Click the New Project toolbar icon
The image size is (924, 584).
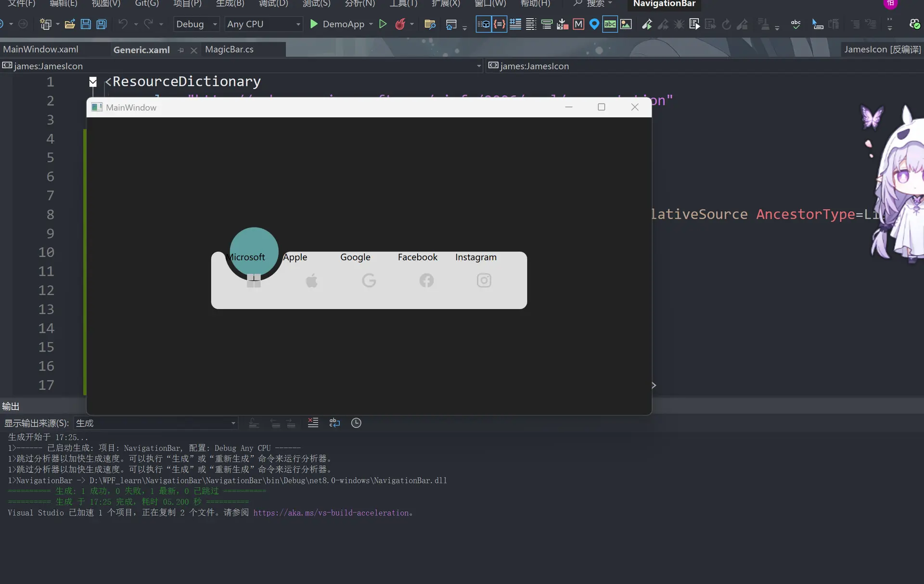46,24
